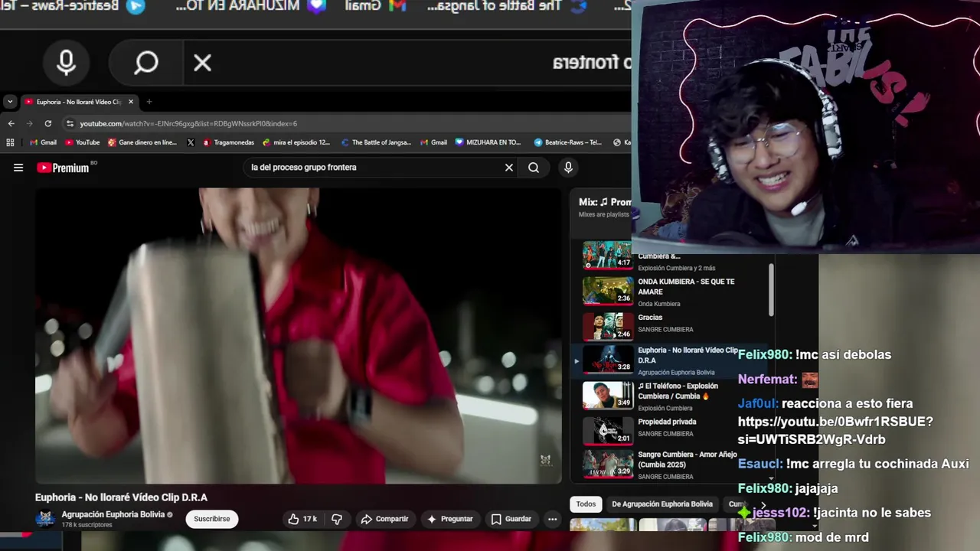Viewport: 980px width, 551px height.
Task: Open the youtu.be link in chat
Action: pos(835,430)
